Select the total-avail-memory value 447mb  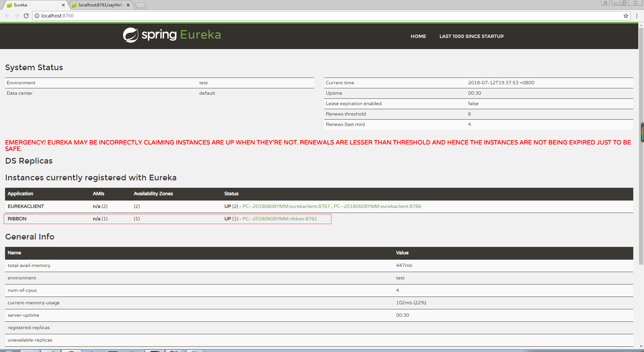(404, 265)
